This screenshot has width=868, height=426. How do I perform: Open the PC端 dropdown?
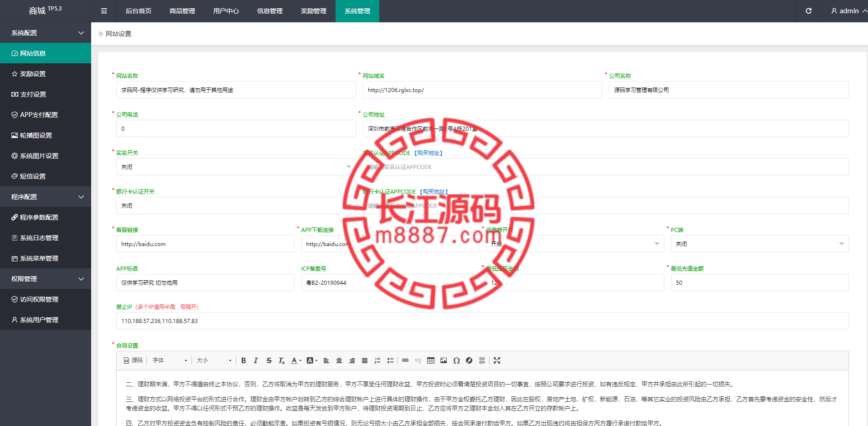pos(759,244)
